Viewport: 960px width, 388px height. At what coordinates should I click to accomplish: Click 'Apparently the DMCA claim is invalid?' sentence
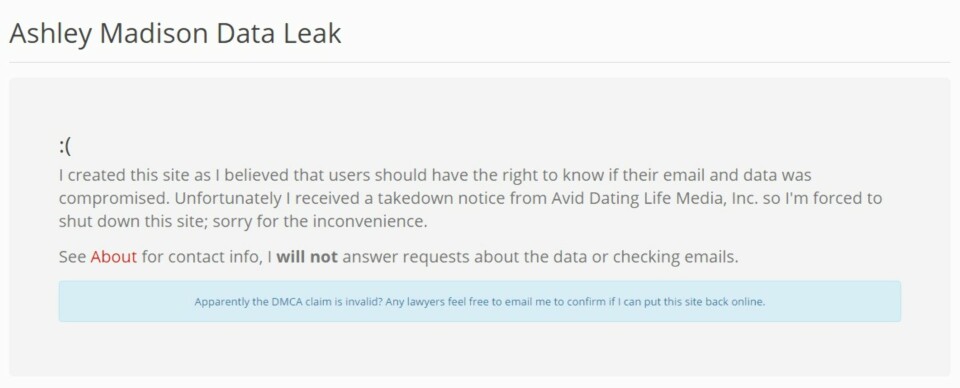(288, 302)
